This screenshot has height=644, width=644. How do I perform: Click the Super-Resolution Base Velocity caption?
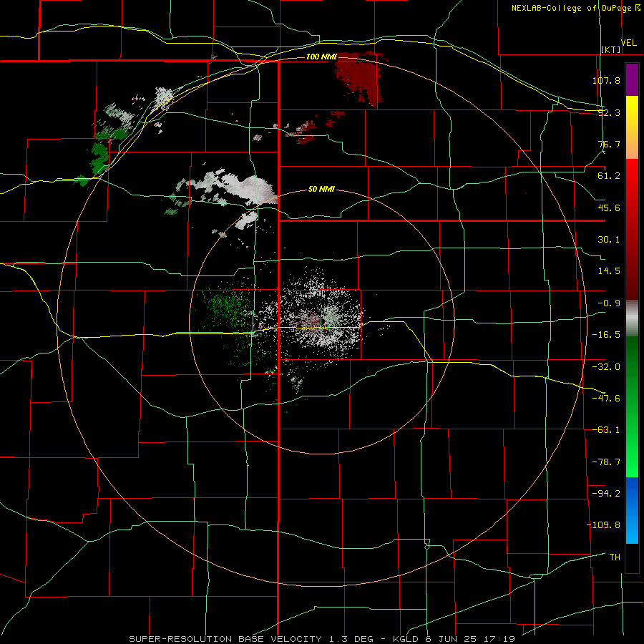point(321,639)
